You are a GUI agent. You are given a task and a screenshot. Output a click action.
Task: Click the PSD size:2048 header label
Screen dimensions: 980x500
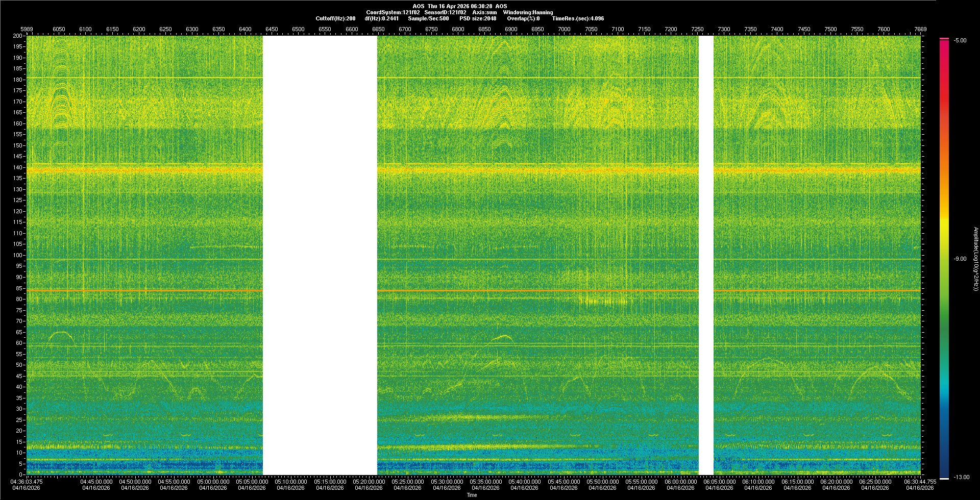pos(478,18)
